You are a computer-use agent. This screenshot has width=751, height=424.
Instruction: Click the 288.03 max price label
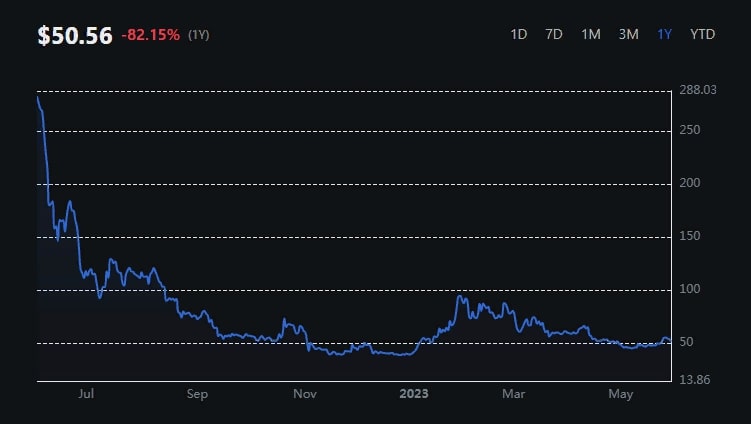698,90
